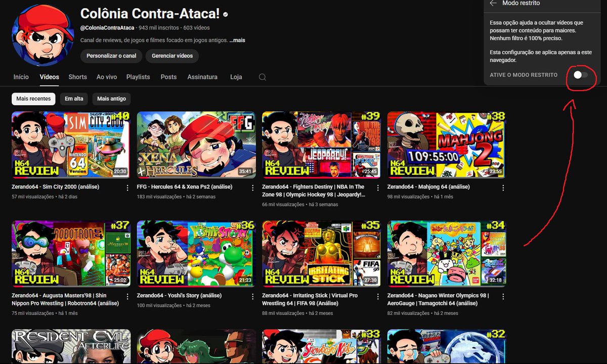Screen dimensions: 607x364
Task: Click title Zerando64 - Mahjong 64 (análise)
Action: 428,187
